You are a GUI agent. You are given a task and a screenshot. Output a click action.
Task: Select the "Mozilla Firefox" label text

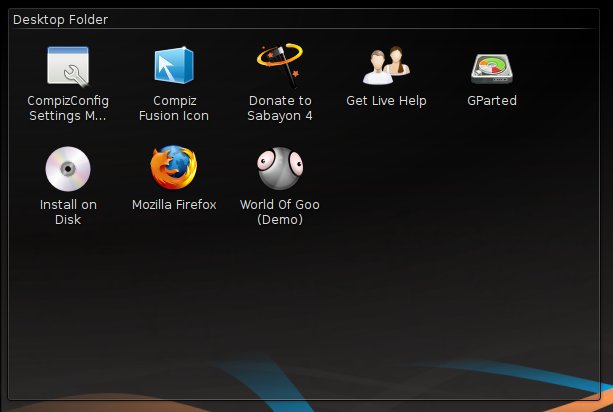pyautogui.click(x=174, y=205)
